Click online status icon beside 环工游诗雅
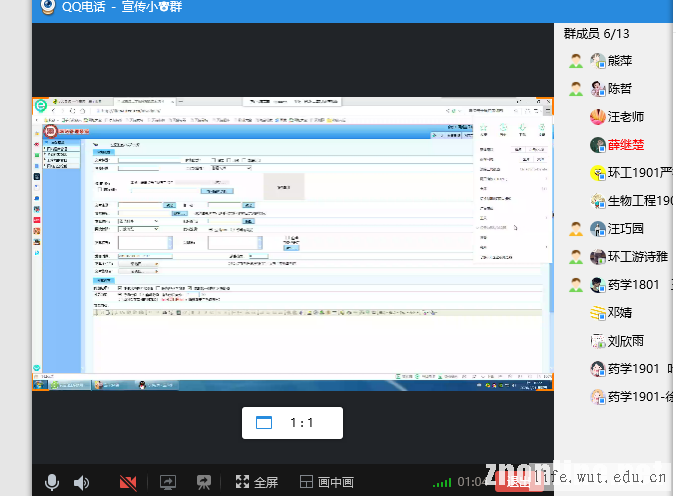 [x=576, y=256]
